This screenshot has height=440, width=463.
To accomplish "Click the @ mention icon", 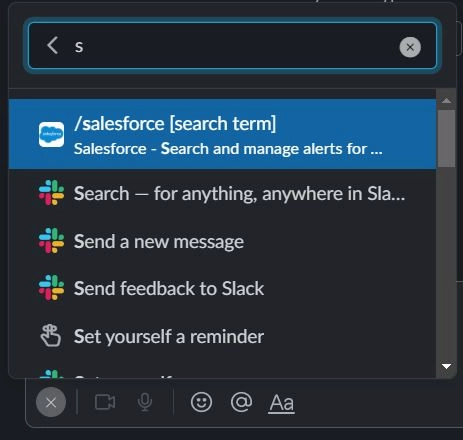I will (241, 402).
